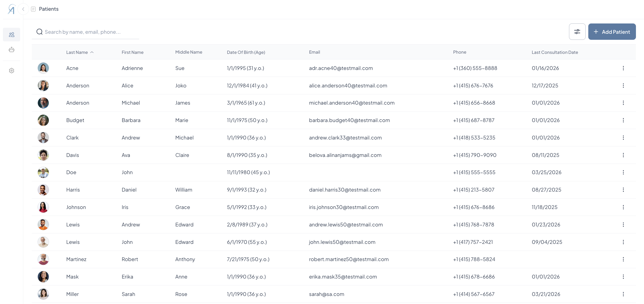Open row actions for Sarah Miller
This screenshot has width=644, height=304.
point(623,294)
